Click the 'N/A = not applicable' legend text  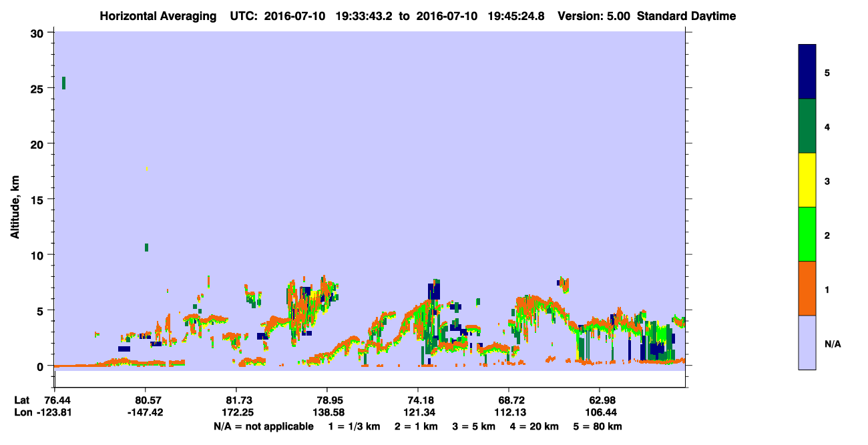pos(264,426)
